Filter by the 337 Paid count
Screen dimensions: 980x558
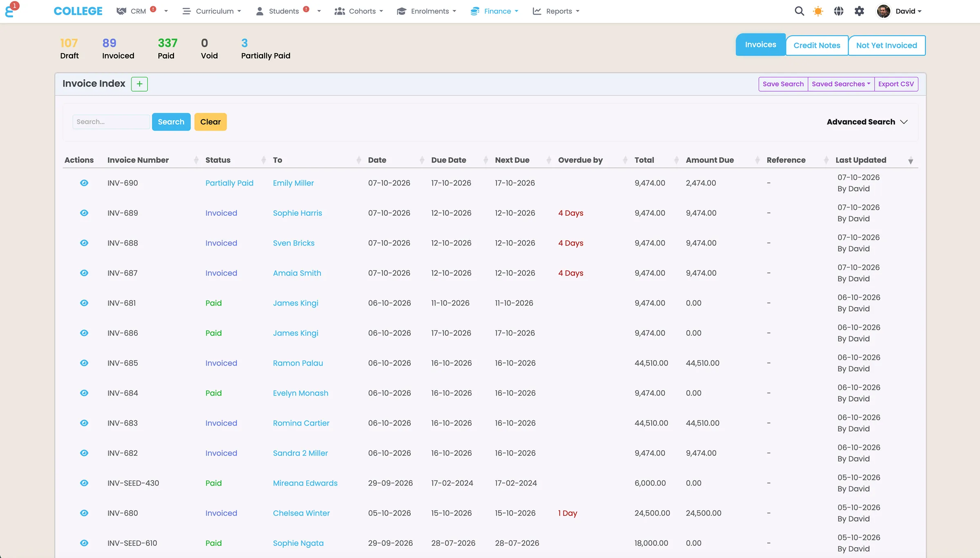point(167,49)
